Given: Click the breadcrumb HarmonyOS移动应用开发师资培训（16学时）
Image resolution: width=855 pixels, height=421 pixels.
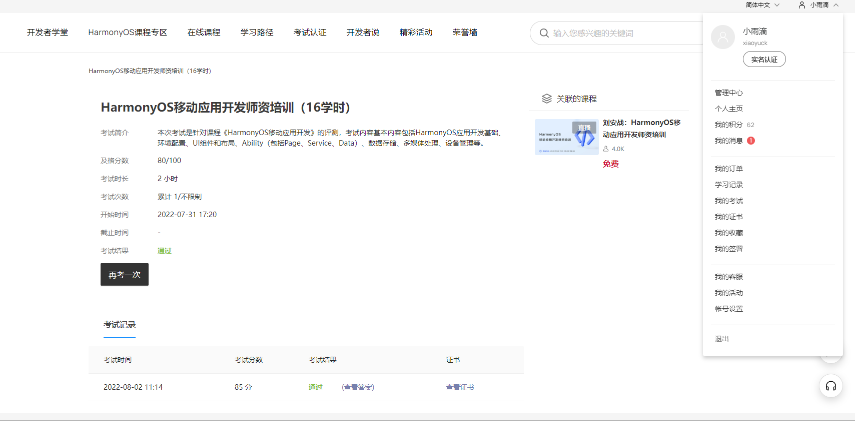Looking at the screenshot, I should (x=150, y=71).
